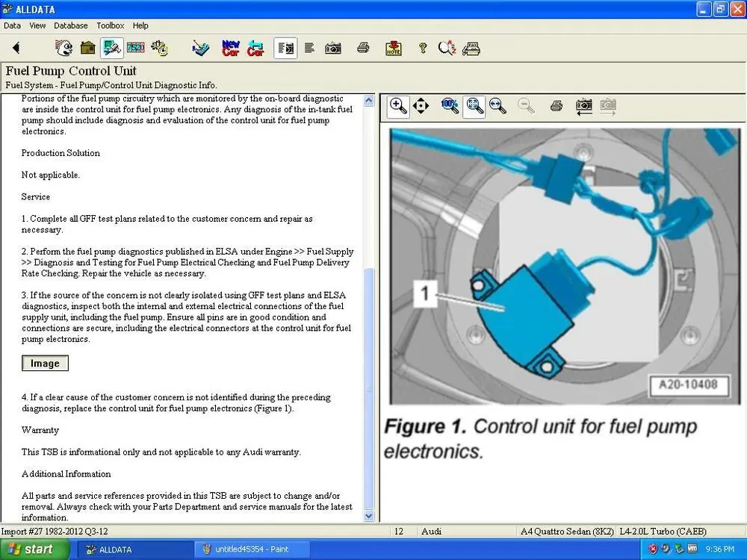Fit the image to the window
747x560 pixels.
(x=474, y=106)
